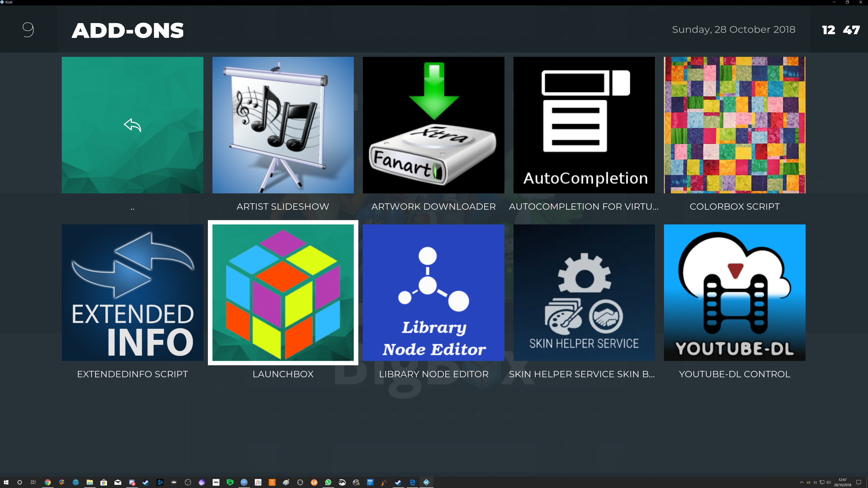The height and width of the screenshot is (488, 868).
Task: Open the ExtendedInfo Script add-on
Action: point(132,292)
